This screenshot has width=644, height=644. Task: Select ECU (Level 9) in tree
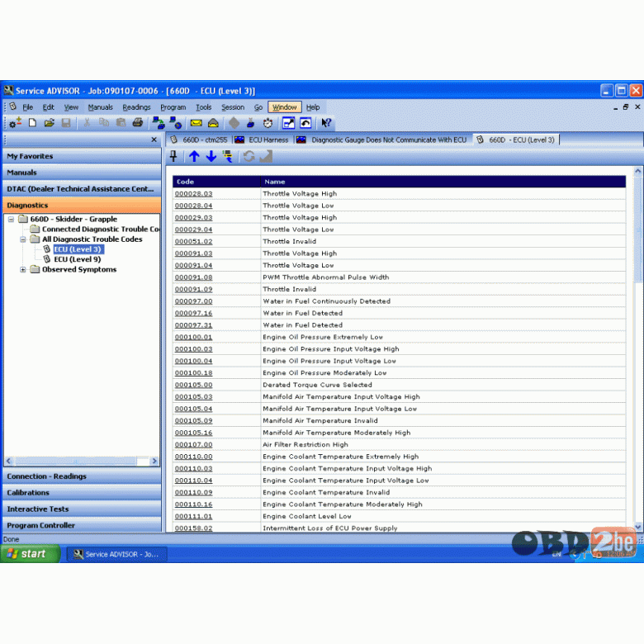click(78, 259)
